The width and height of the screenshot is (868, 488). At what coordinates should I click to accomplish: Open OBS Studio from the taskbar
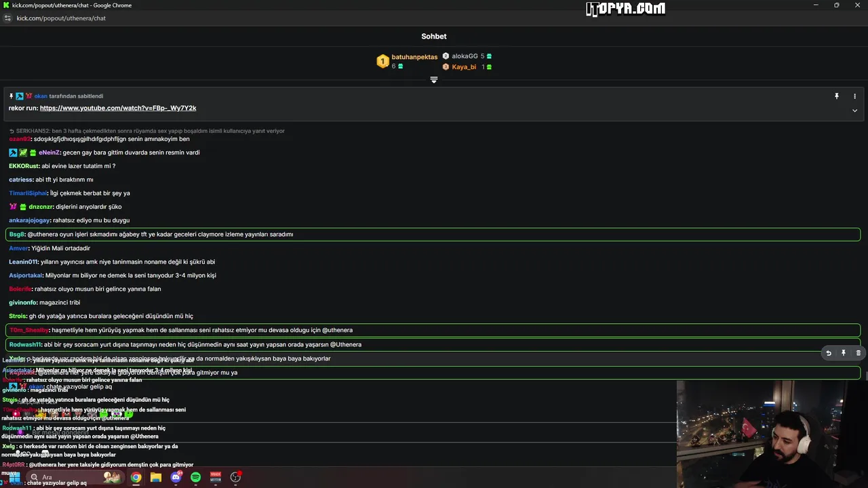click(235, 477)
